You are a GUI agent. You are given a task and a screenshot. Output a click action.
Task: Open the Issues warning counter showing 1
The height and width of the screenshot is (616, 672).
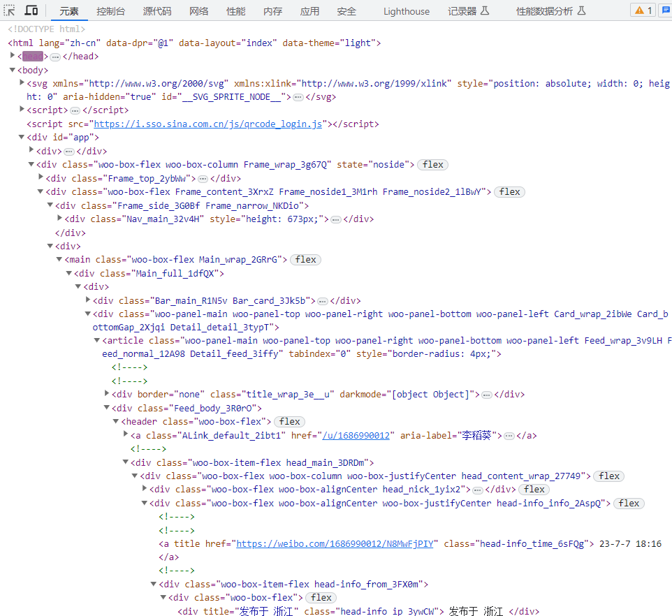(641, 10)
